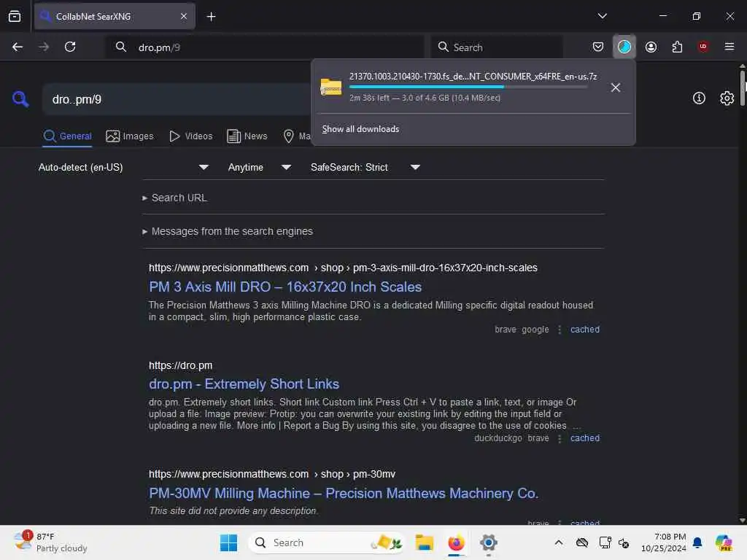Open Firefox account icon
Screen dimensions: 747x560
pos(651,47)
